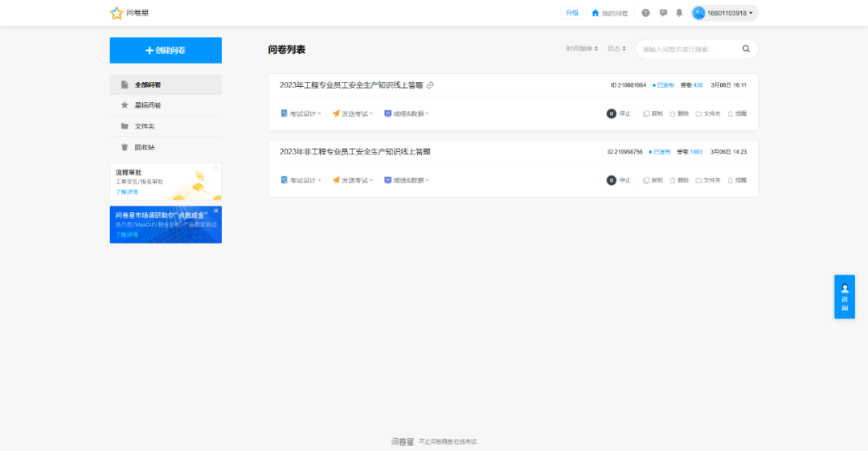The height and width of the screenshot is (451, 868).
Task: Click the link icon beside first questionnaire title
Action: (x=431, y=85)
